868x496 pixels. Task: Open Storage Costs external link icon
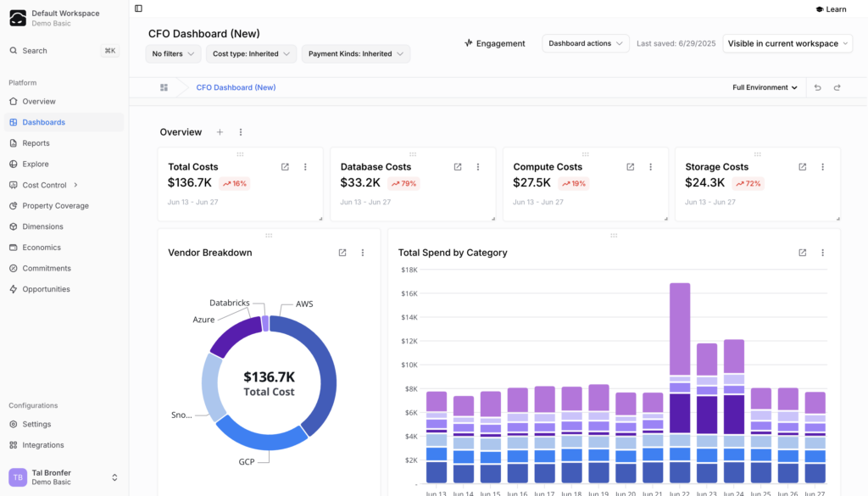click(802, 167)
